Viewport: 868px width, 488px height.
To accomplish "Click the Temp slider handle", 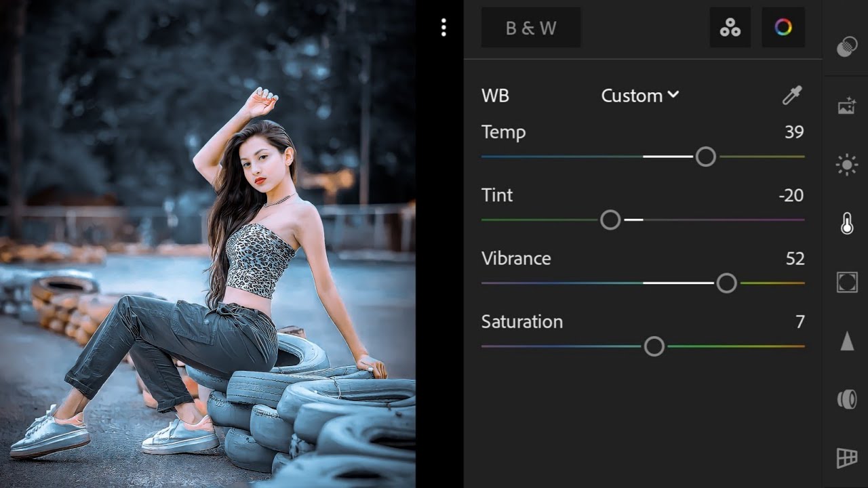I will click(706, 157).
